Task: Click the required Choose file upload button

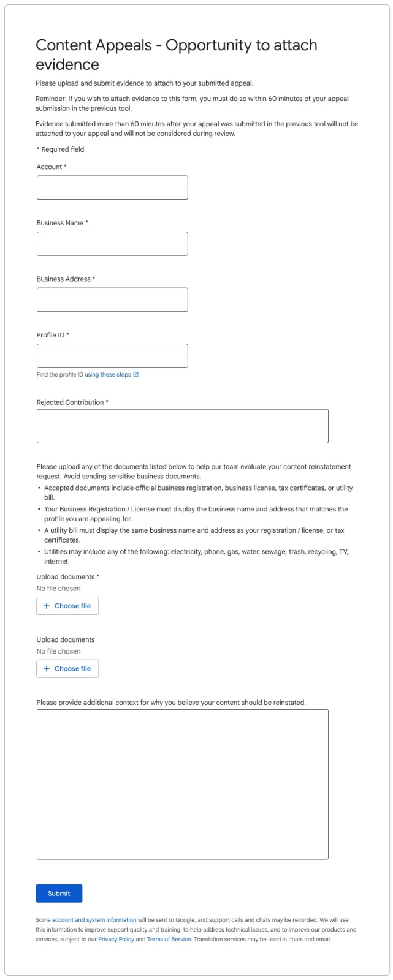Action: tap(67, 605)
